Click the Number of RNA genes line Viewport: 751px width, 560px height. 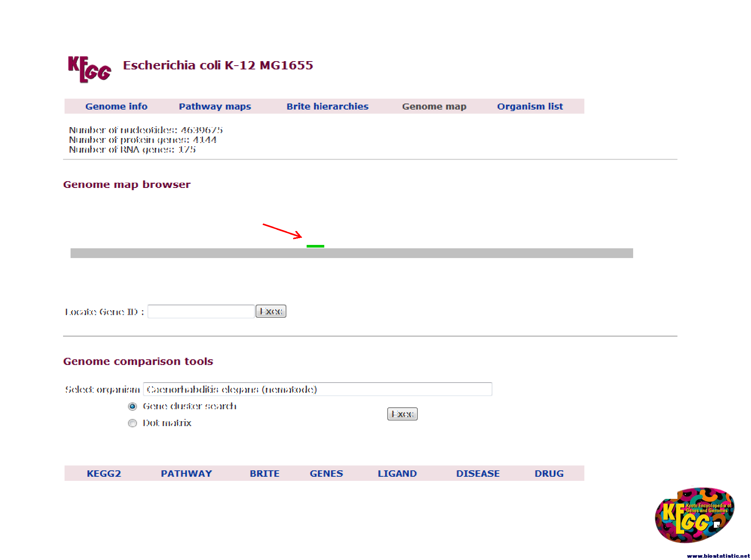pyautogui.click(x=132, y=150)
